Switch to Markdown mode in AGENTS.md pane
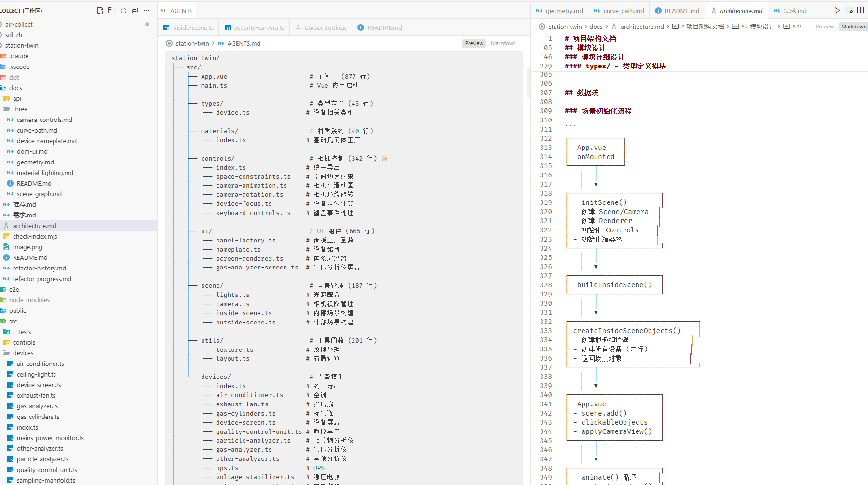 [503, 43]
